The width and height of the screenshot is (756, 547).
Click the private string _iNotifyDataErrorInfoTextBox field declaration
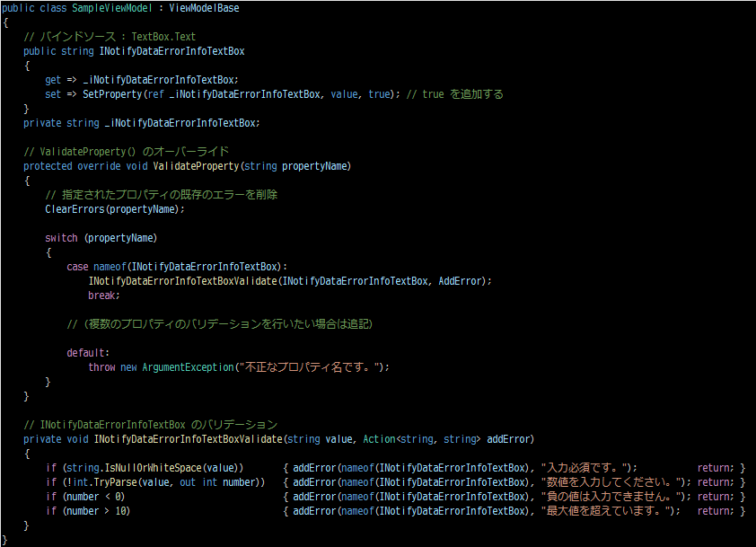pos(142,123)
